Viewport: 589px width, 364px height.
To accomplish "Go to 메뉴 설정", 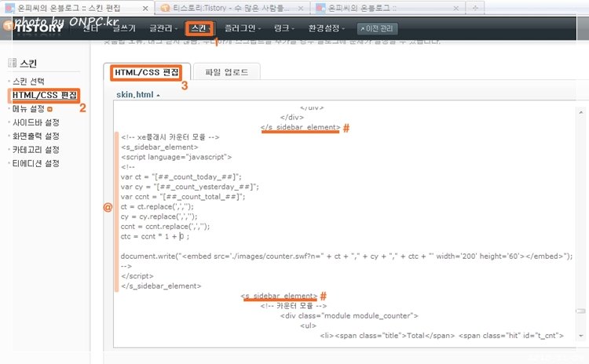I will (28, 109).
